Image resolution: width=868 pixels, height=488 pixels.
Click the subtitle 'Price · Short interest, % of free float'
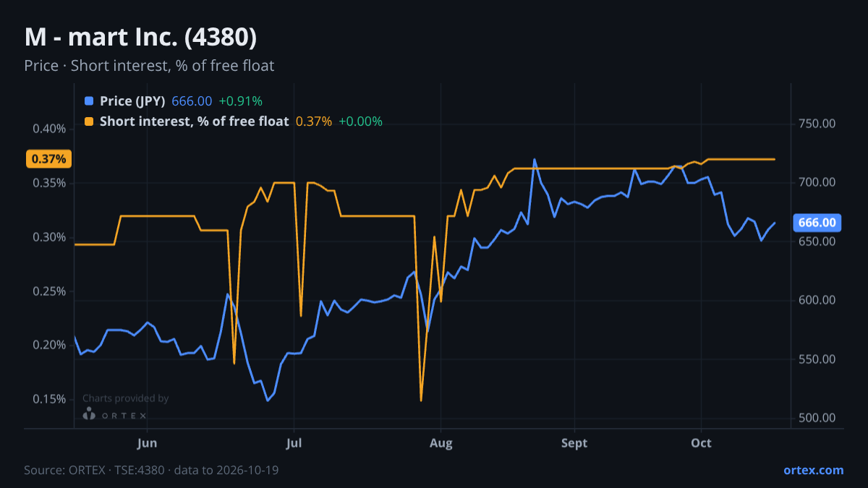(149, 66)
